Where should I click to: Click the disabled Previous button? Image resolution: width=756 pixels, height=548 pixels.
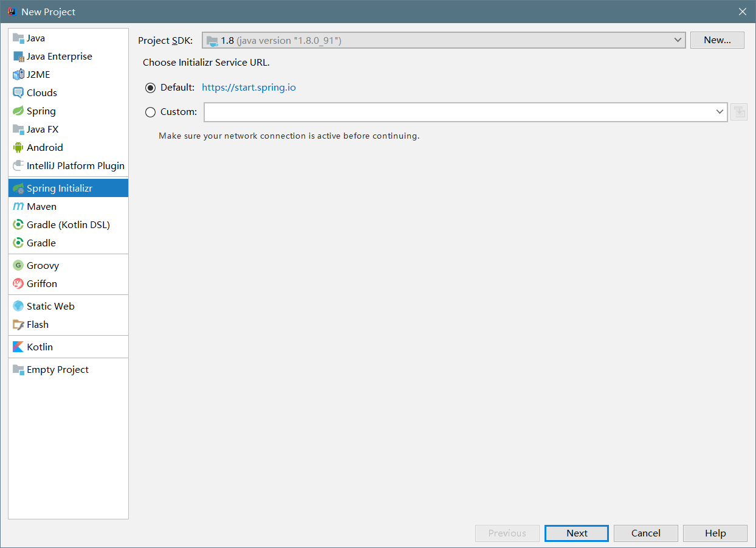(x=507, y=533)
